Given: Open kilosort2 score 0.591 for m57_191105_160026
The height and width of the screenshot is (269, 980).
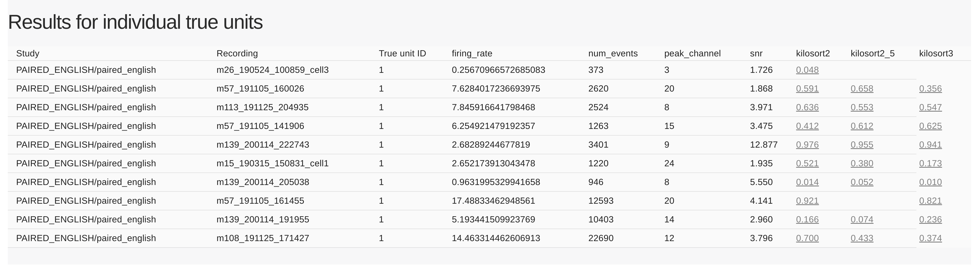Looking at the screenshot, I should click(807, 88).
